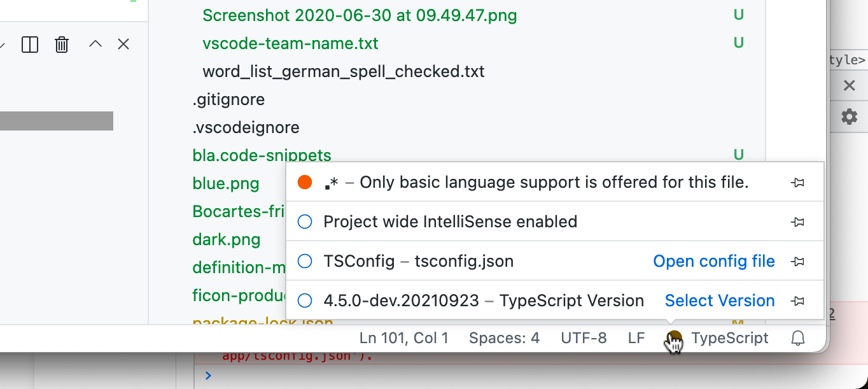Pin the Project wide IntelliSense entry
868x389 pixels.
798,222
